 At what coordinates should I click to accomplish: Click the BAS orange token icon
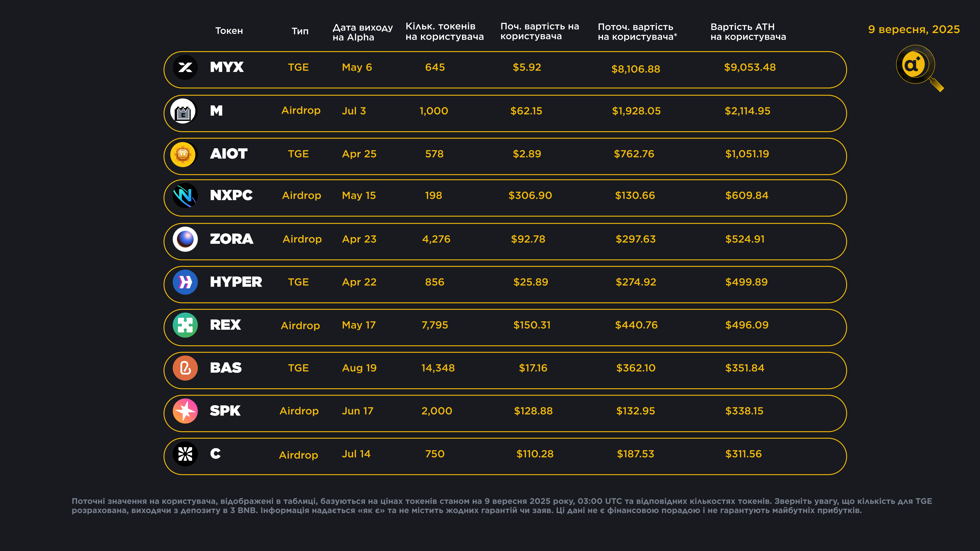coord(185,368)
